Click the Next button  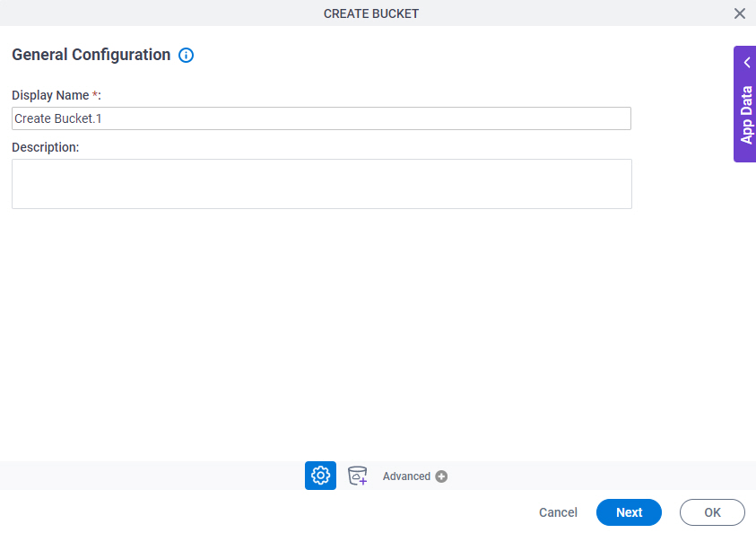(629, 512)
